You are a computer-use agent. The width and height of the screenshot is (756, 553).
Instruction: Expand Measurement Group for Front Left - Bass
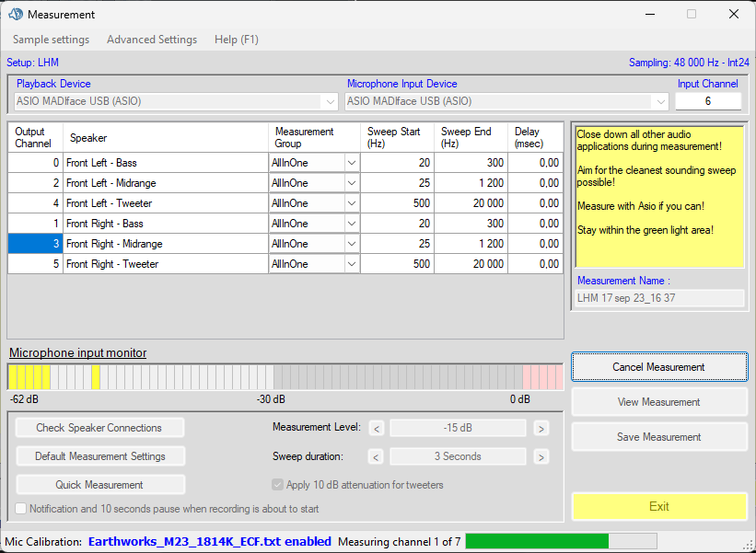351,163
